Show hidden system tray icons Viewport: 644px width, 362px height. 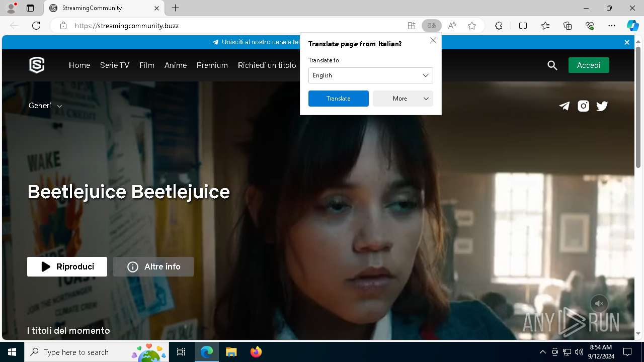pyautogui.click(x=542, y=352)
